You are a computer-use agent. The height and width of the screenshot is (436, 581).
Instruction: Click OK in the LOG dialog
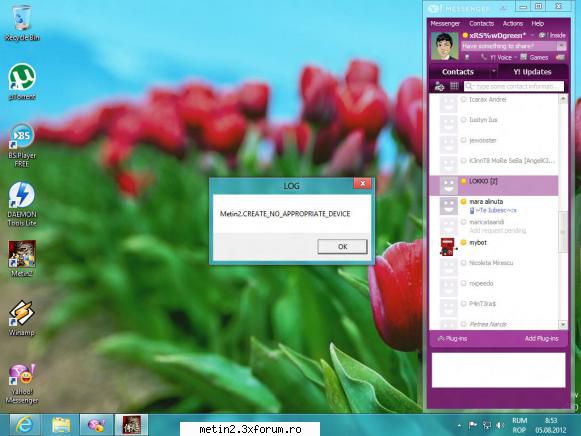click(x=342, y=246)
